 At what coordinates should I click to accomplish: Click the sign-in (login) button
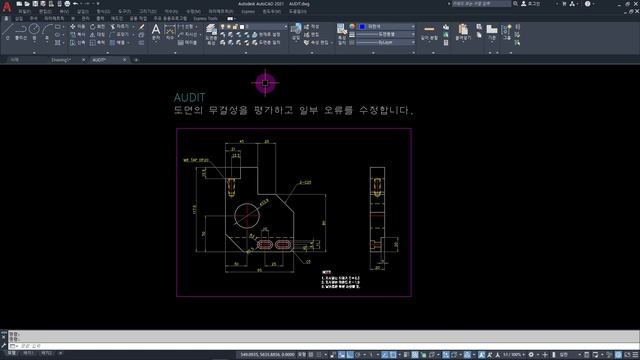(531, 4)
